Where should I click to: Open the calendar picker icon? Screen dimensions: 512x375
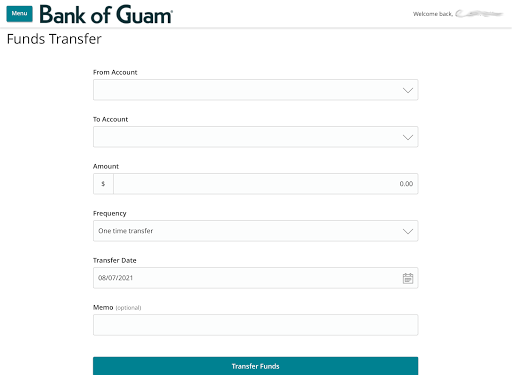[408, 278]
